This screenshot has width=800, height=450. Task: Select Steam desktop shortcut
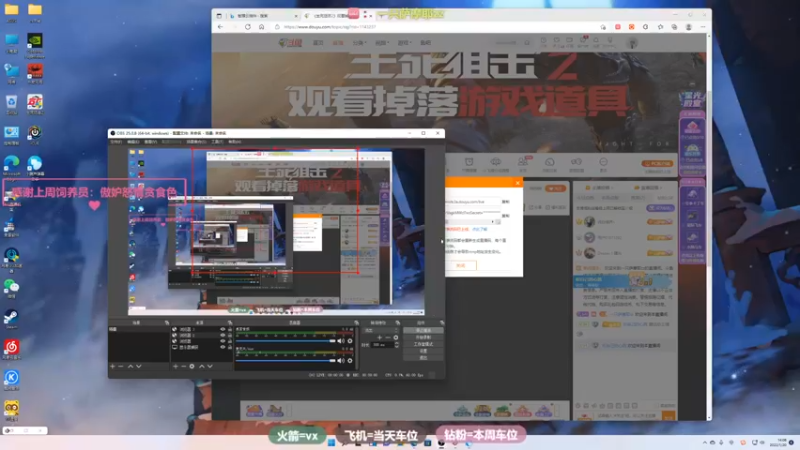point(11,318)
